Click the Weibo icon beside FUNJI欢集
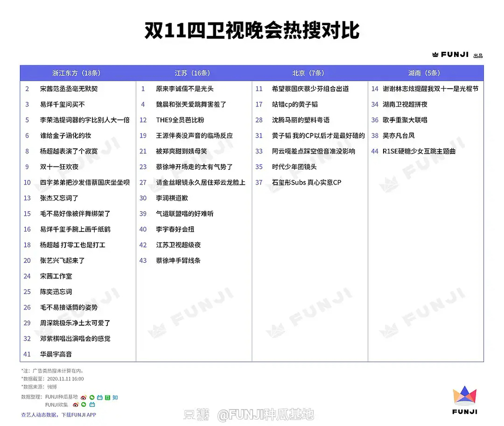 click(x=76, y=404)
